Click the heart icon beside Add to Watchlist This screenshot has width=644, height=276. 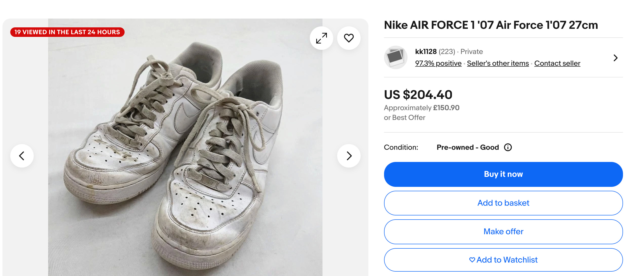[472, 260]
